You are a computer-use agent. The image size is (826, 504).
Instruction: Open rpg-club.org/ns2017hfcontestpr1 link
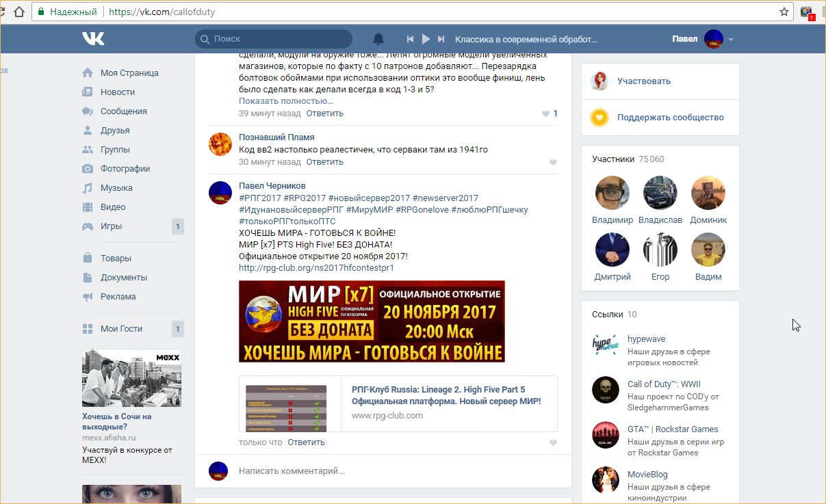(x=317, y=267)
